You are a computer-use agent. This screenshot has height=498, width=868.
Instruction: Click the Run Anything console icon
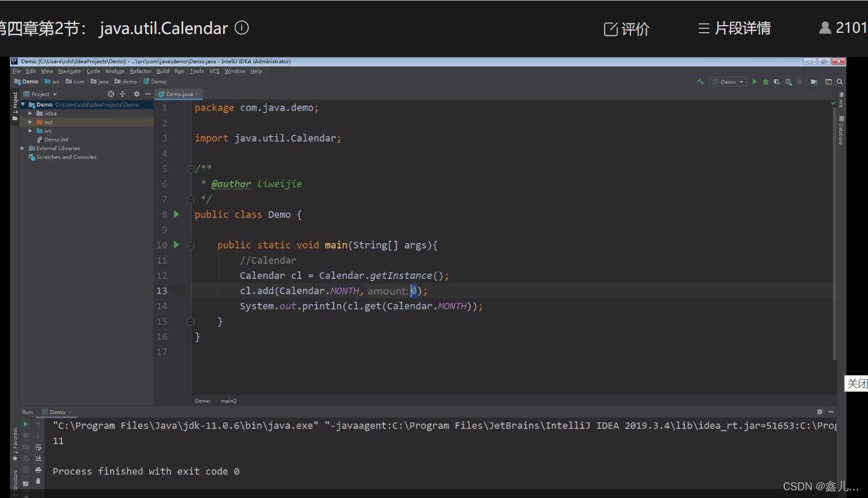click(x=828, y=81)
